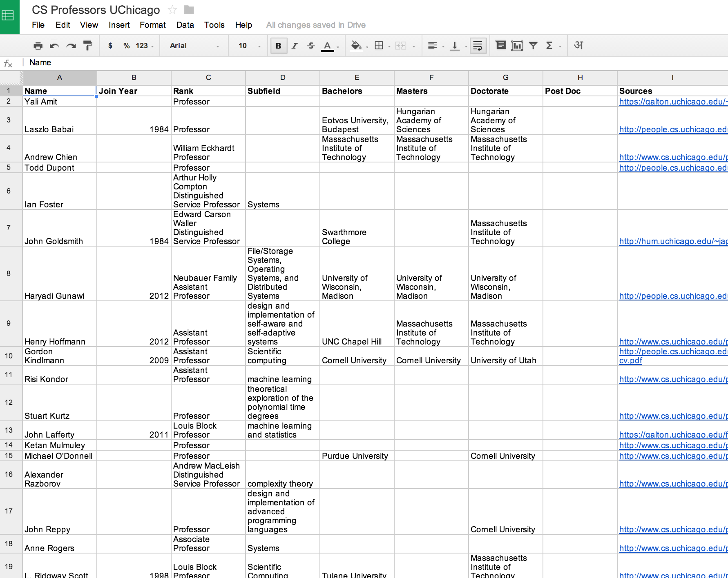
Task: Select row 12 header
Action: point(11,402)
